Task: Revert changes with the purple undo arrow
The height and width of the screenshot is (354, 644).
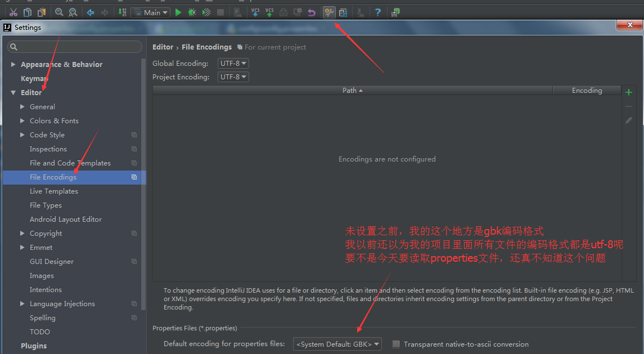Action: [312, 12]
